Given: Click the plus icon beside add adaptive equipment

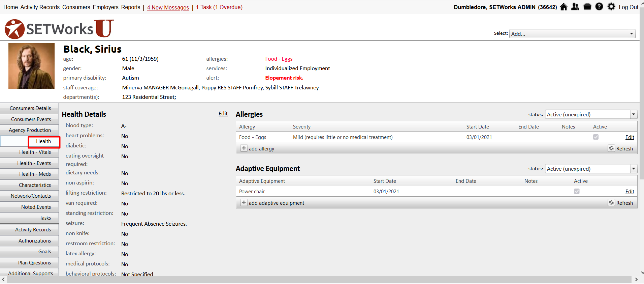Looking at the screenshot, I should 244,202.
